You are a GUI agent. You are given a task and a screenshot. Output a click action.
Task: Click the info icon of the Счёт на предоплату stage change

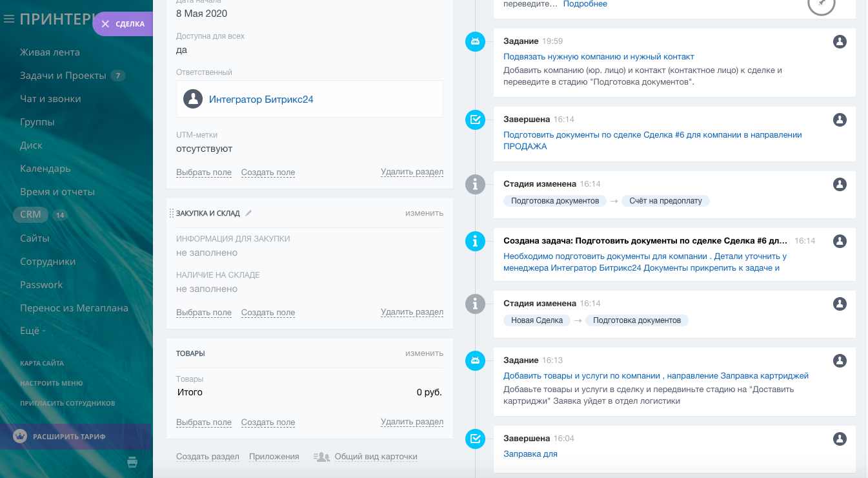pyautogui.click(x=476, y=184)
